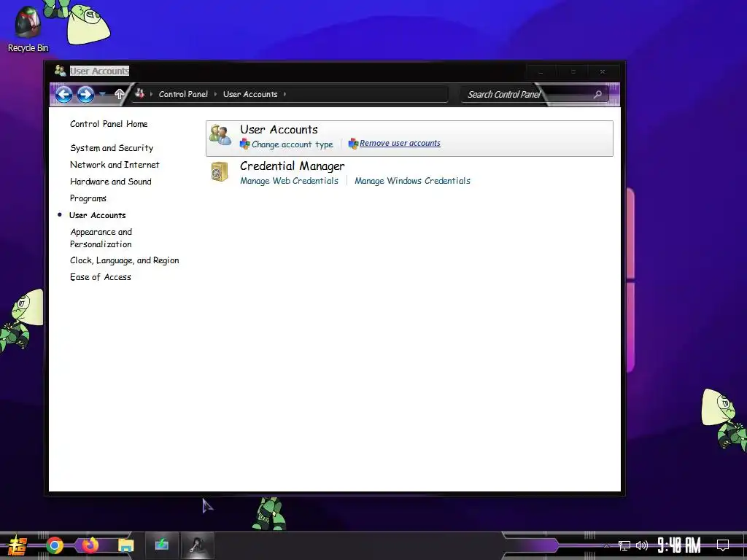Image resolution: width=747 pixels, height=560 pixels.
Task: Select Control Panel breadcrumb in address bar
Action: [x=183, y=94]
